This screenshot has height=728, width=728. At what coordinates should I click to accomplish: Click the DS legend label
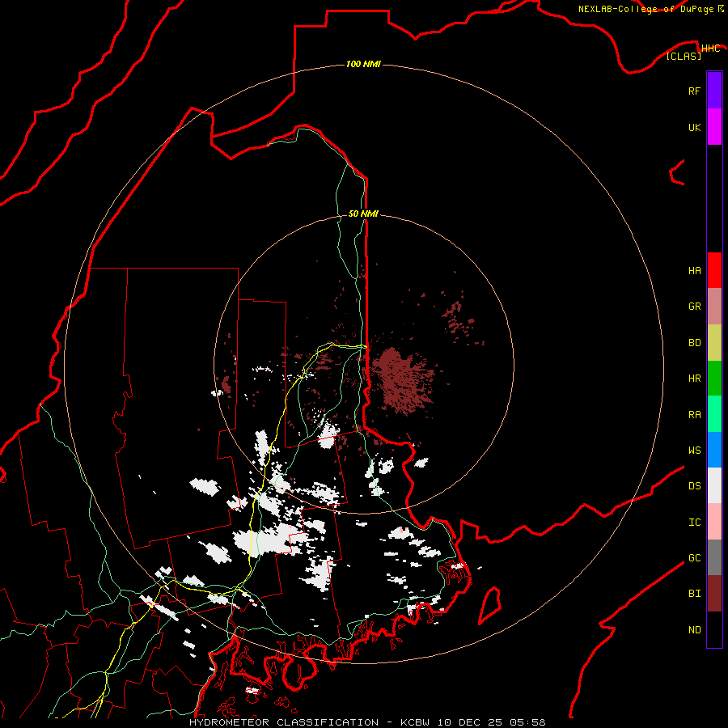click(x=694, y=485)
